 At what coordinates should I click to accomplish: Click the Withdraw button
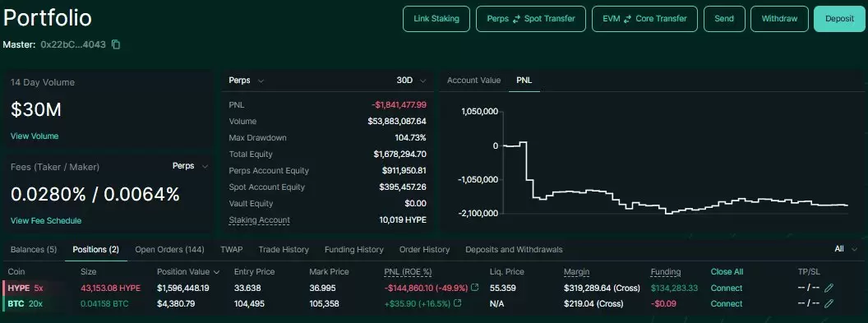pyautogui.click(x=779, y=19)
